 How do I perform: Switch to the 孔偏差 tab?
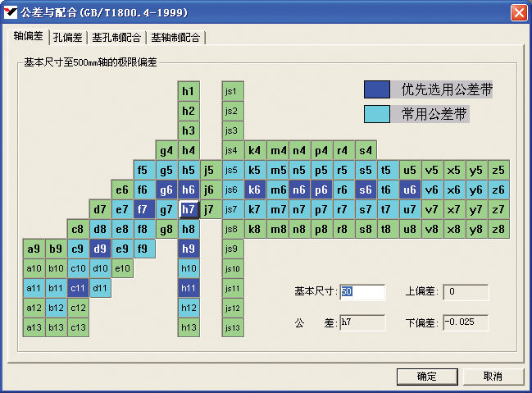tap(67, 37)
